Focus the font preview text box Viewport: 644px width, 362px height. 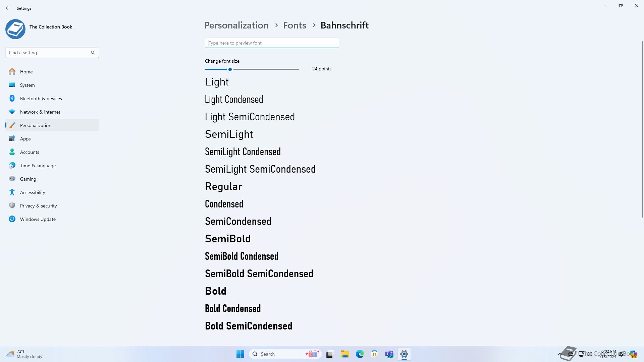tap(272, 43)
